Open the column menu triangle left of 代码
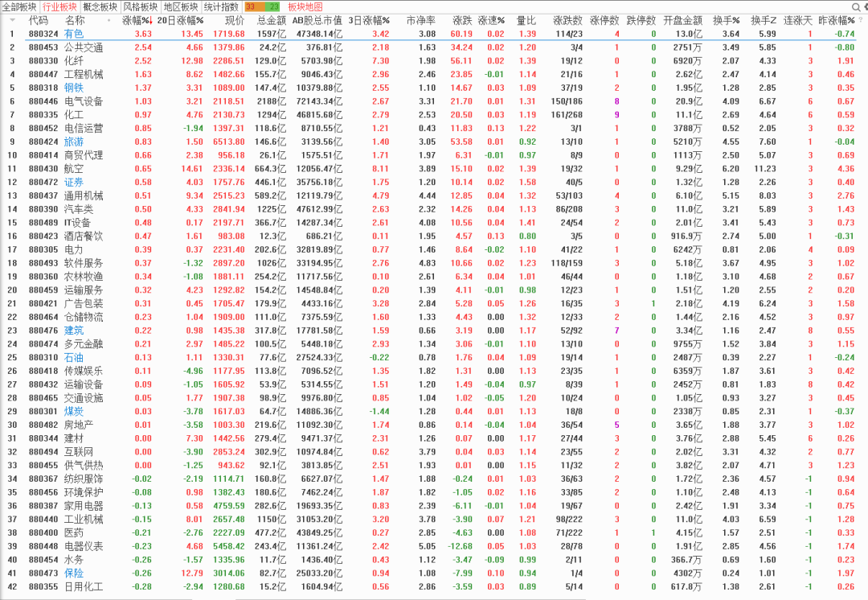This screenshot has width=868, height=600. tap(13, 20)
